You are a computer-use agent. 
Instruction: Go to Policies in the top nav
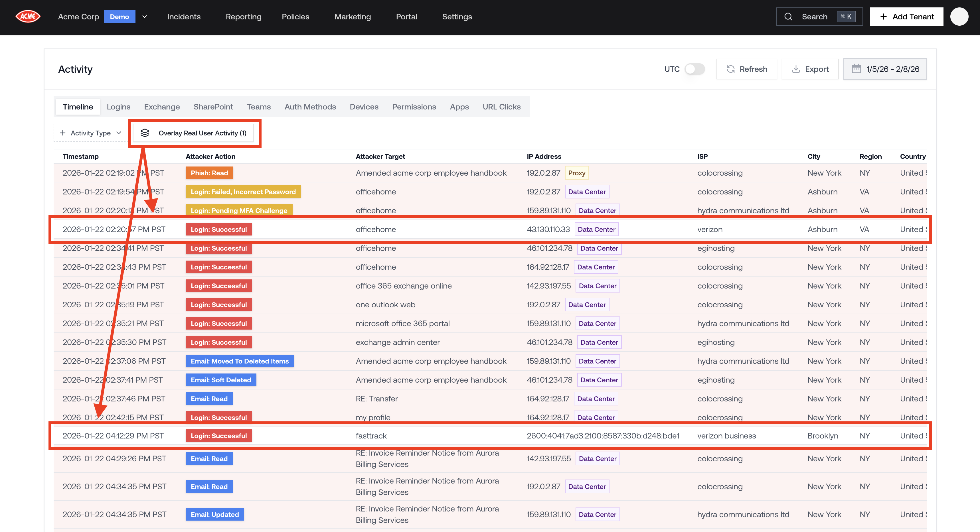pos(295,17)
